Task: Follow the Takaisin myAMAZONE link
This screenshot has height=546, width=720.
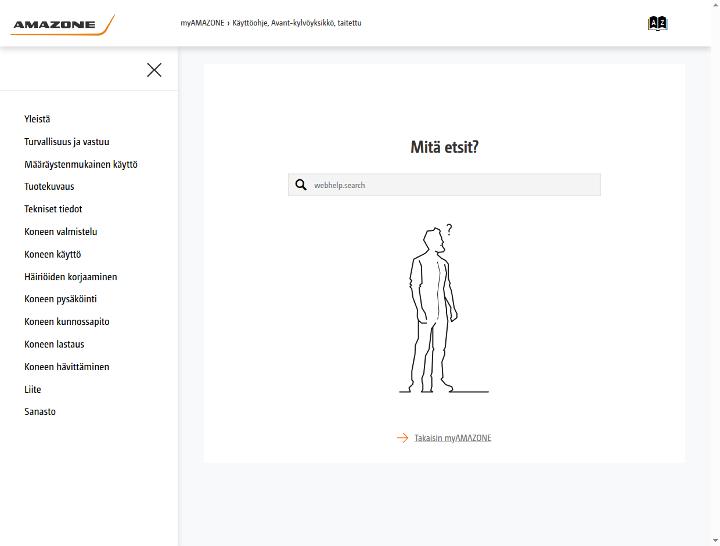Action: 453,438
